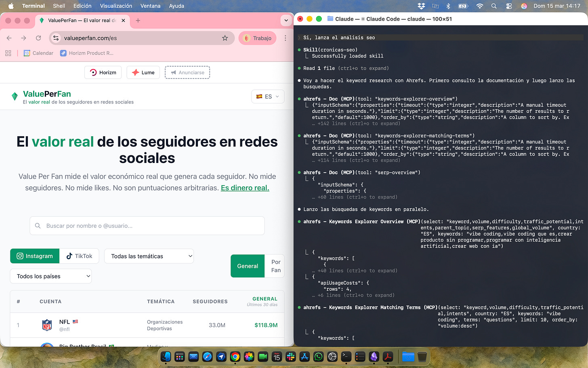The width and height of the screenshot is (588, 368).
Task: Open Safari from the Dock
Action: click(207, 356)
